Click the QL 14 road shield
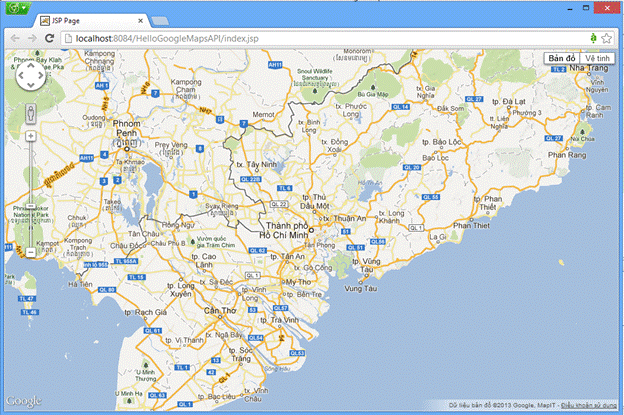The height and width of the screenshot is (415, 624). pos(401,107)
